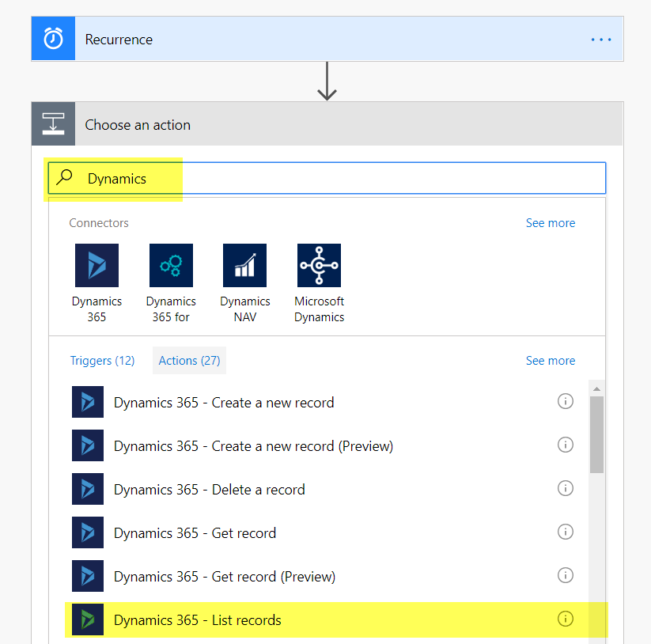This screenshot has width=651, height=644.
Task: Show info for List records
Action: point(565,619)
